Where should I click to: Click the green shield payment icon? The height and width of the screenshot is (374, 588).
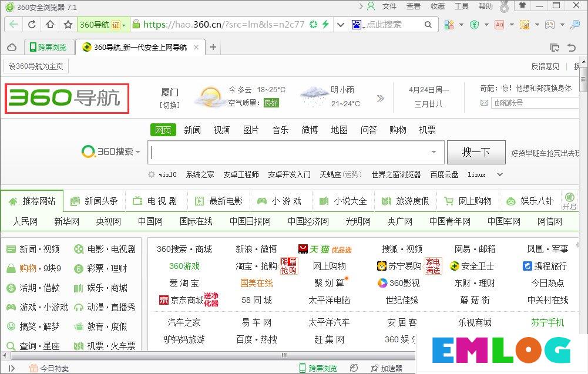click(475, 25)
